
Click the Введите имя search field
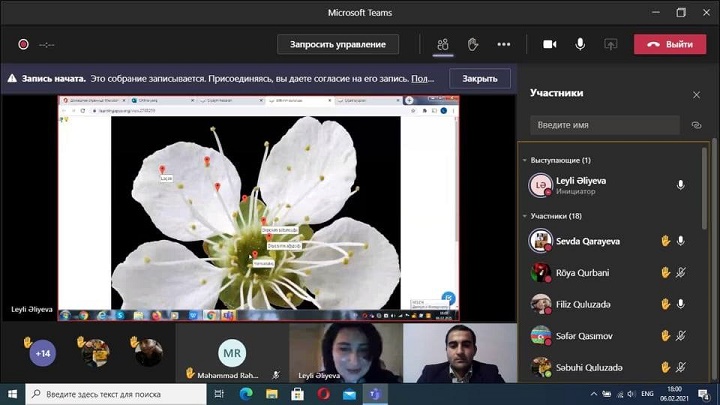tap(606, 125)
